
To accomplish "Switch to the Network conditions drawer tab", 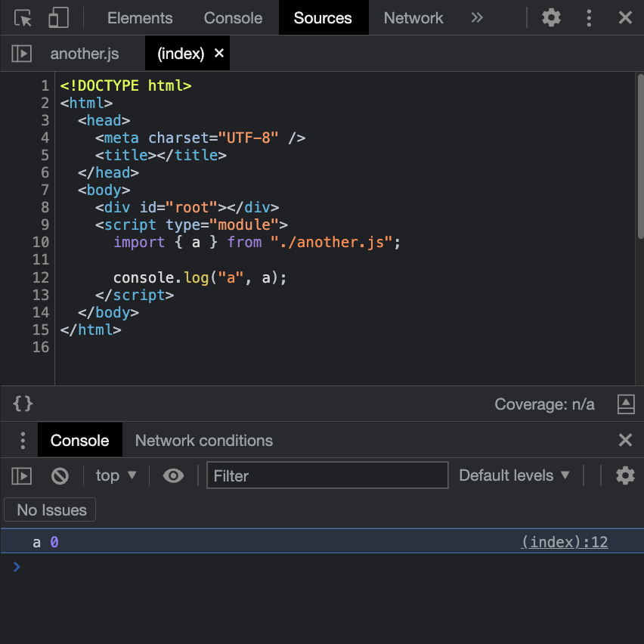I will coord(204,440).
